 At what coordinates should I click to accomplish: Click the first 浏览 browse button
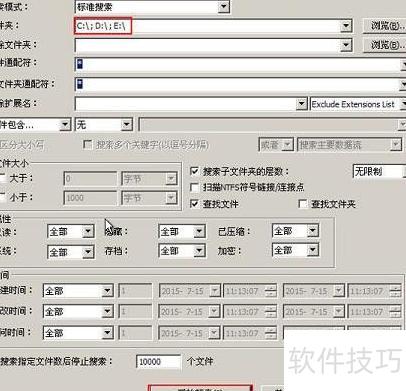(x=384, y=25)
